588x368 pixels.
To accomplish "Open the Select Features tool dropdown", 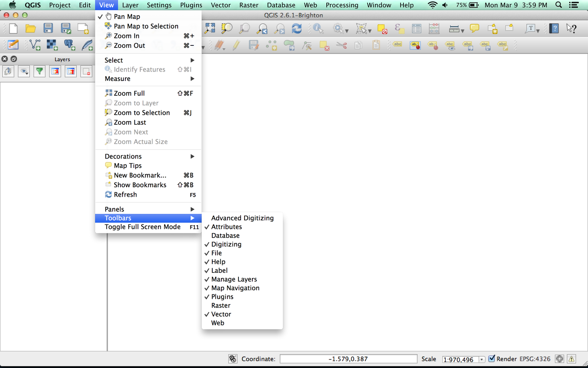I will tap(370, 31).
